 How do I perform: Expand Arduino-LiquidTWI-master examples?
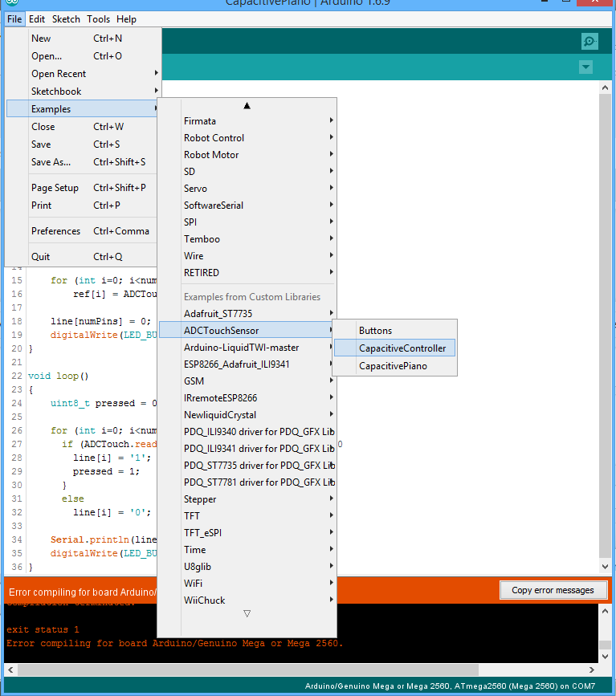pyautogui.click(x=247, y=347)
